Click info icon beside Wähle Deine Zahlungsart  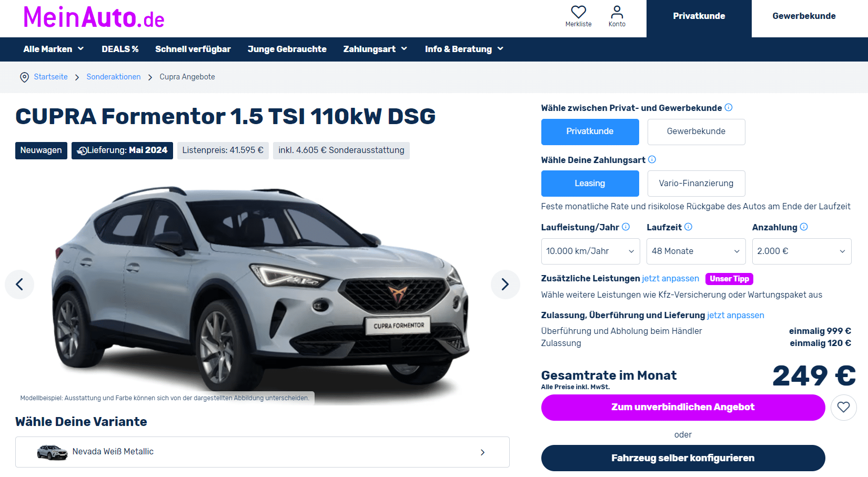[x=652, y=159]
